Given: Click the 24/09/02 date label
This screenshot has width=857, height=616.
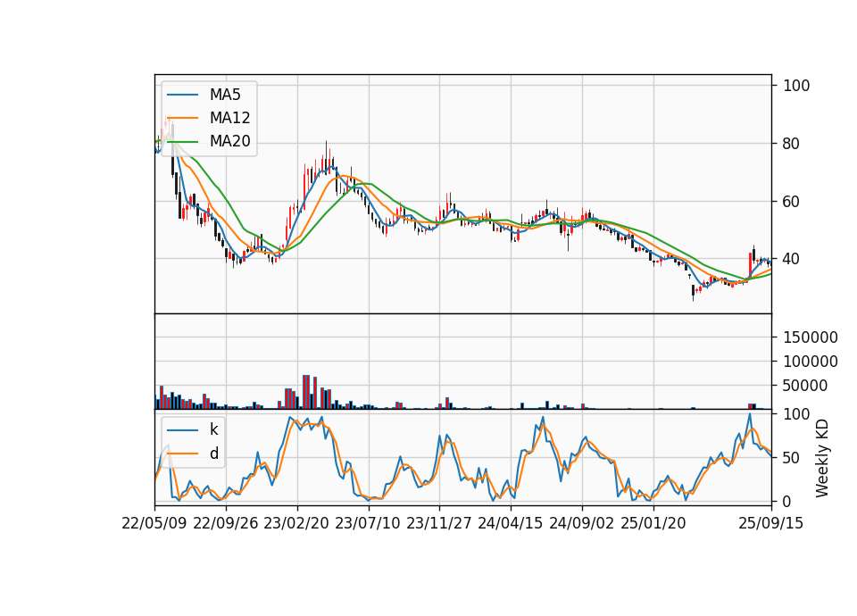Looking at the screenshot, I should (581, 523).
